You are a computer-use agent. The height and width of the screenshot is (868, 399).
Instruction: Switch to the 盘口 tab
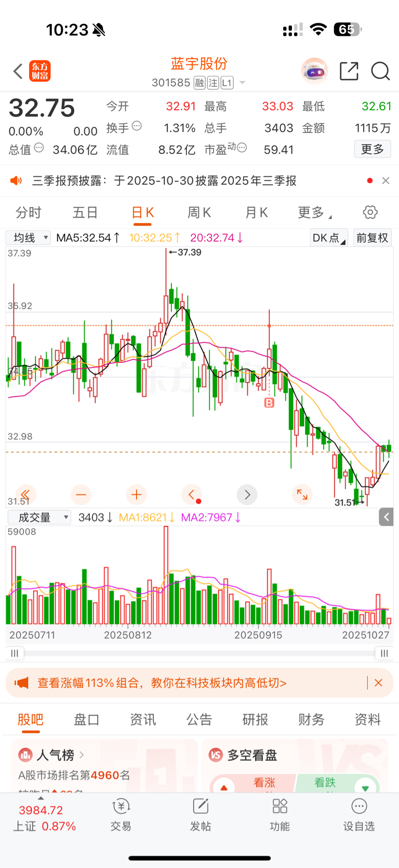click(87, 720)
